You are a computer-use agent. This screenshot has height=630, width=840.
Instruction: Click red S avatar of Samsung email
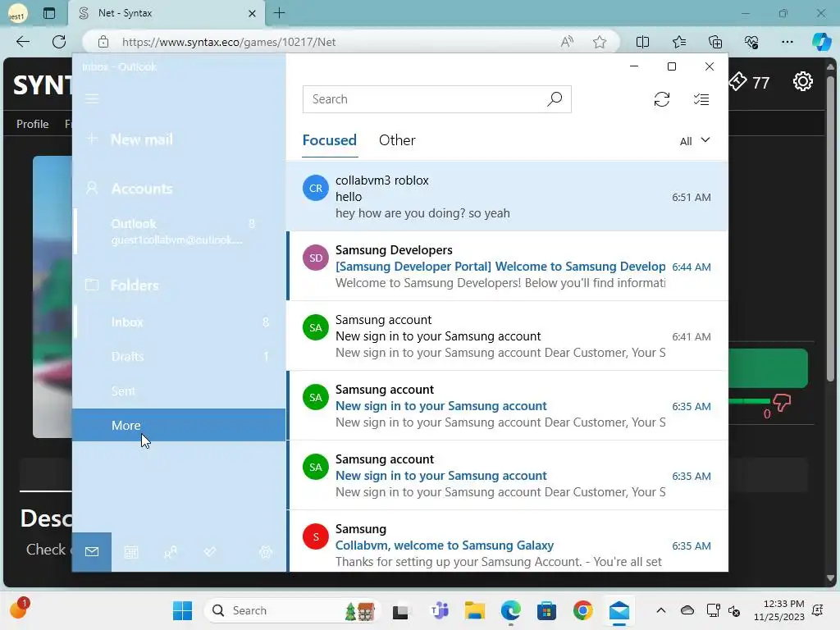316,536
